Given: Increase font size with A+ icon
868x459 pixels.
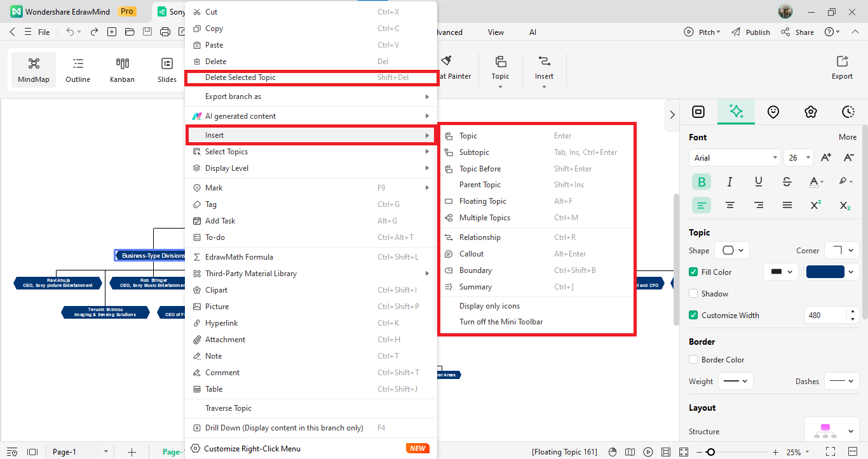Looking at the screenshot, I should 826,157.
